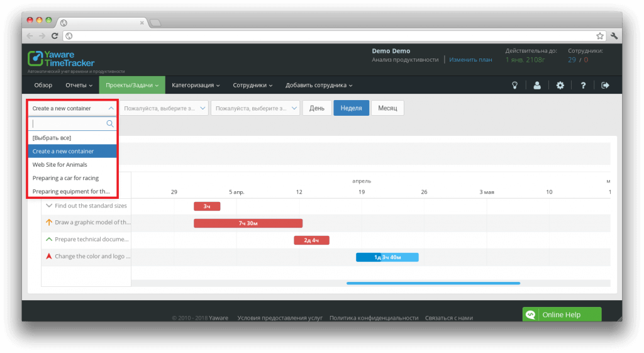Open the Online Help button
The width and height of the screenshot is (644, 353).
[562, 315]
